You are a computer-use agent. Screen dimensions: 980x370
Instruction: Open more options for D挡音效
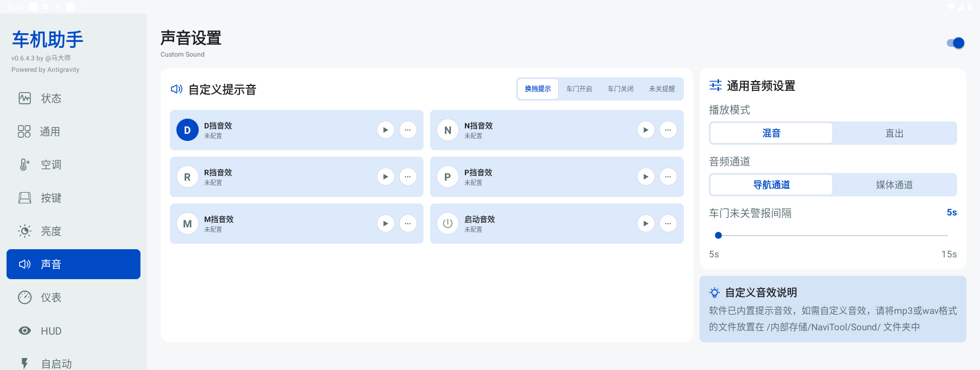pyautogui.click(x=408, y=130)
